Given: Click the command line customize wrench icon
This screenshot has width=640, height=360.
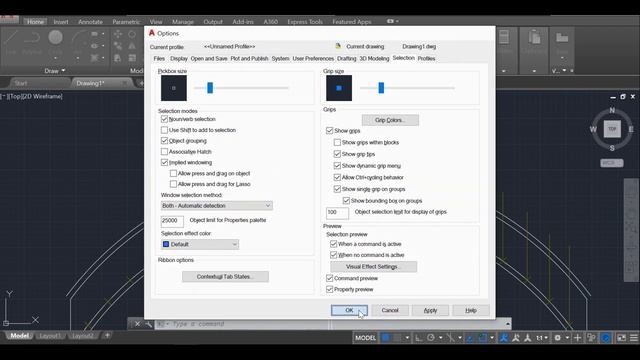Looking at the screenshot, I should (x=148, y=324).
